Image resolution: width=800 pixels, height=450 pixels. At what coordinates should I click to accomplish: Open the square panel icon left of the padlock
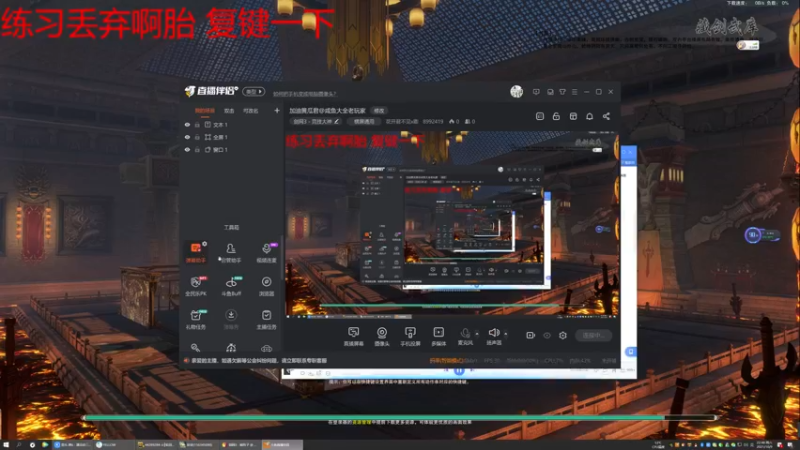[x=540, y=116]
